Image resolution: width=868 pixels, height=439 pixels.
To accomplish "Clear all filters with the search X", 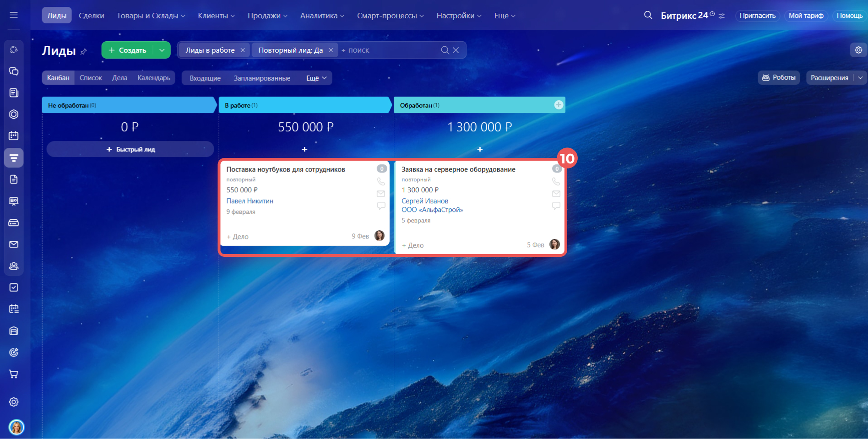I will point(456,50).
